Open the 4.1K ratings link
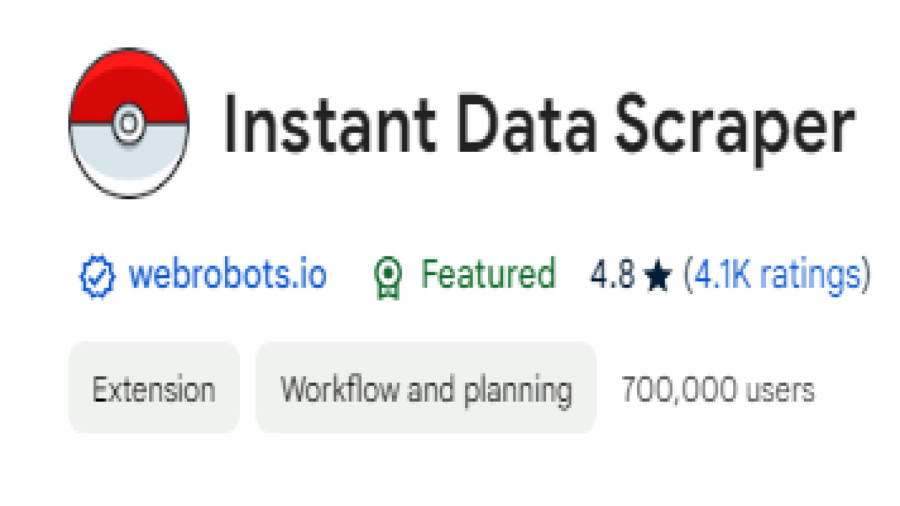Screen dimensions: 900x506 coord(777,275)
